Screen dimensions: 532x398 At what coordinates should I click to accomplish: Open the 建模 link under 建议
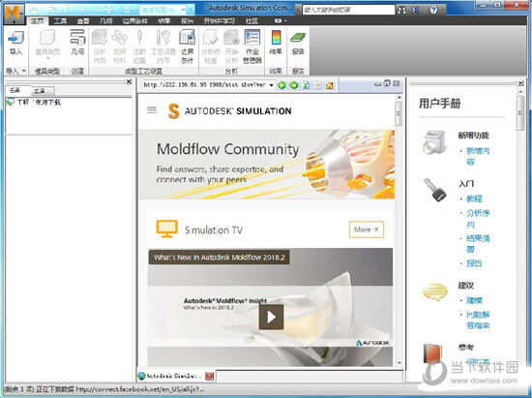(474, 300)
